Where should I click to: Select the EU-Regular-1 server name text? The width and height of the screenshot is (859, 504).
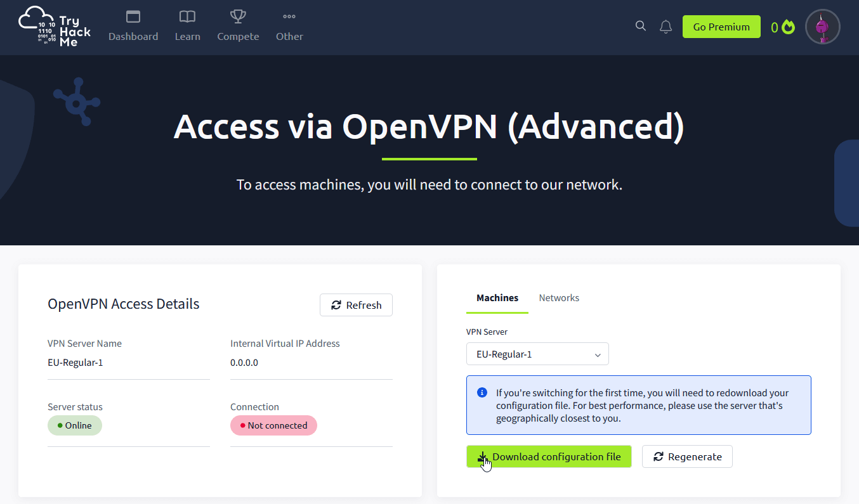pyautogui.click(x=75, y=363)
